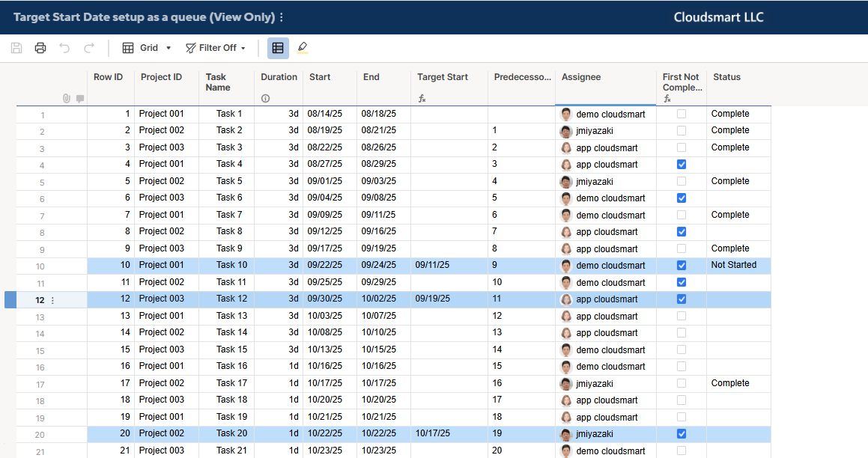This screenshot has height=458, width=868.
Task: Select the 'Not Started' status cell
Action: pos(738,266)
